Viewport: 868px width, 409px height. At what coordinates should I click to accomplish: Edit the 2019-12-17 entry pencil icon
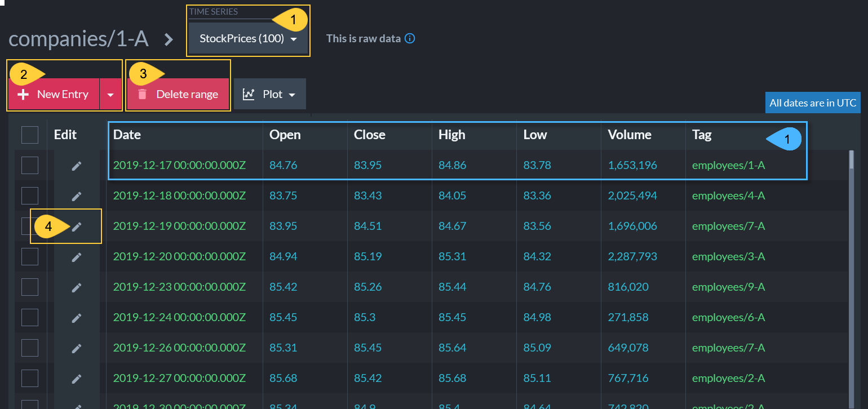click(77, 166)
